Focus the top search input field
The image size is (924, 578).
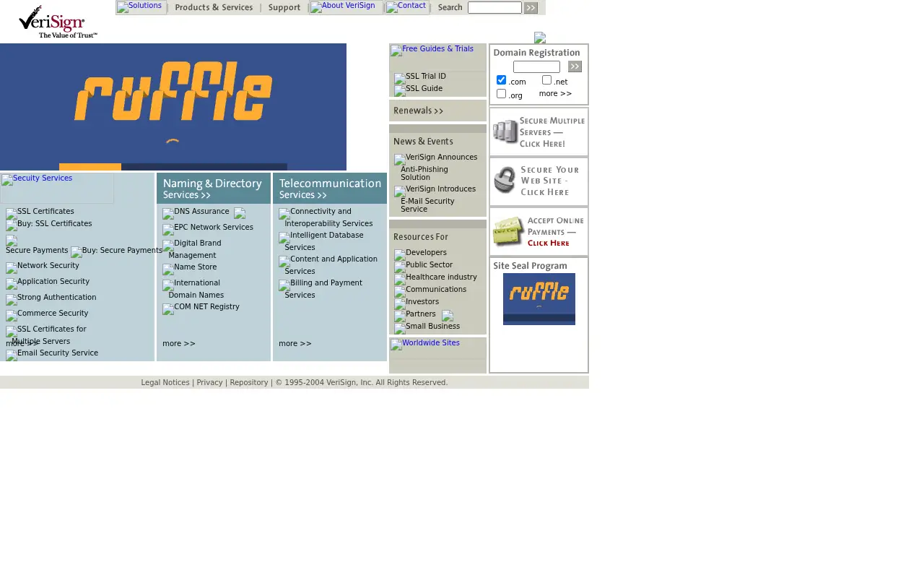494,8
